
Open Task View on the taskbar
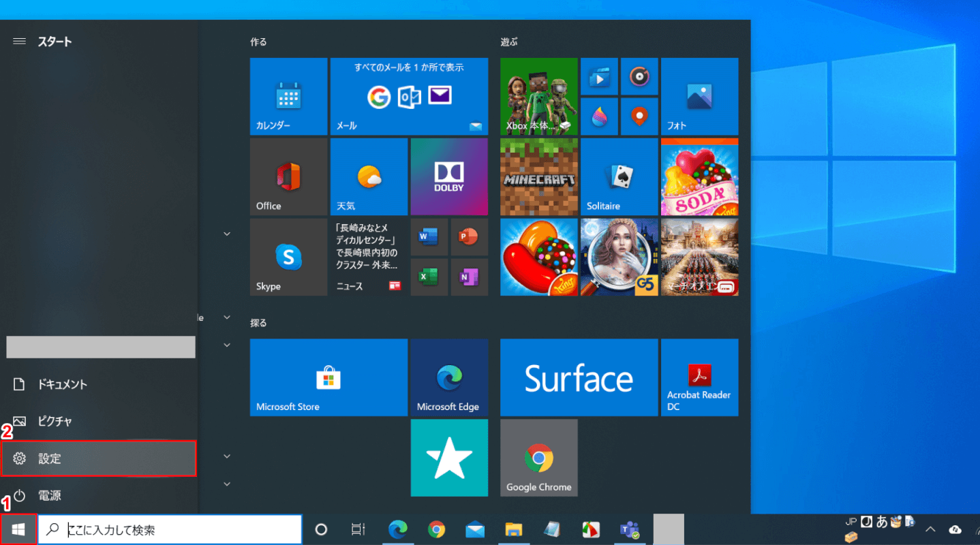pos(358,529)
